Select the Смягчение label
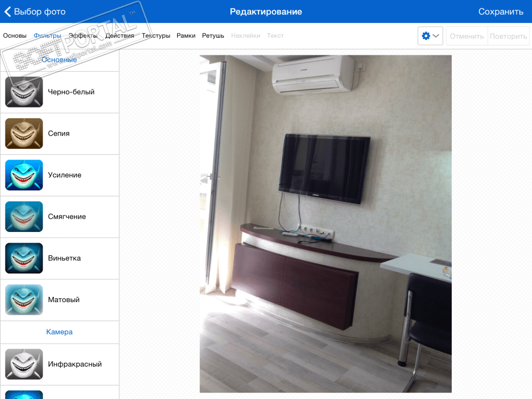The image size is (532, 399). point(67,217)
